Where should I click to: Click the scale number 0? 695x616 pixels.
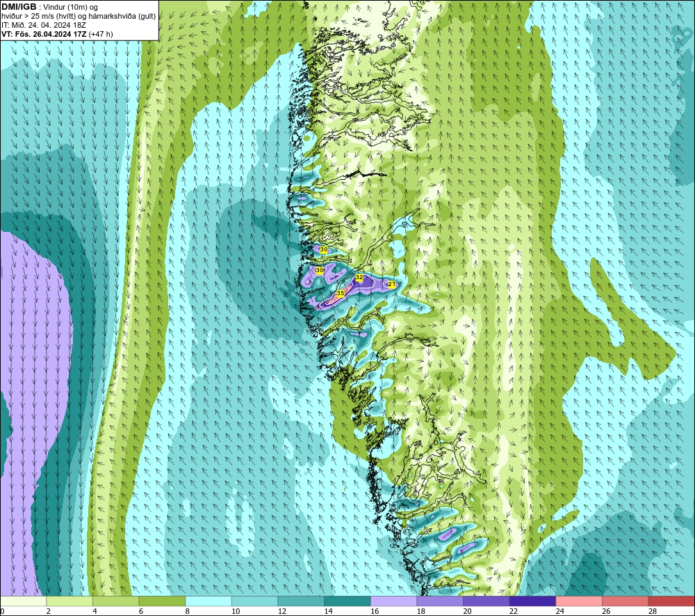click(2, 611)
